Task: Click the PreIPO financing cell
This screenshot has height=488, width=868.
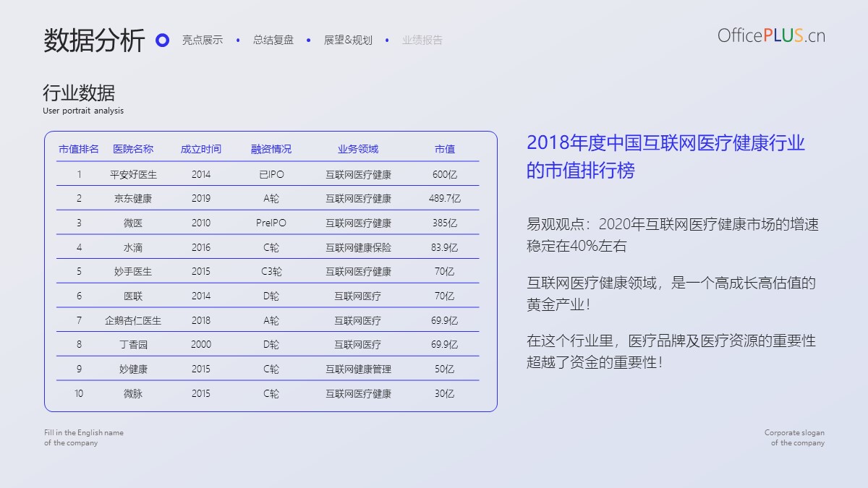Action: tap(271, 223)
